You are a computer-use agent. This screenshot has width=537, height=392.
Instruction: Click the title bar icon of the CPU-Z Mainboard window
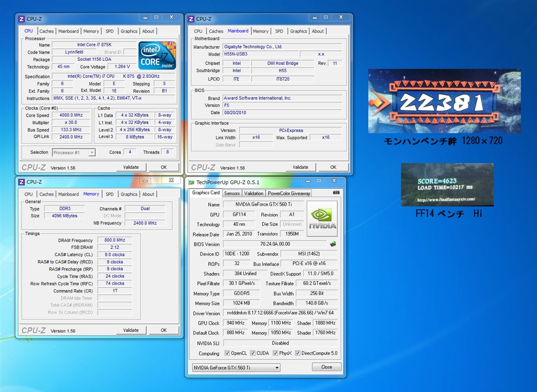(191, 19)
